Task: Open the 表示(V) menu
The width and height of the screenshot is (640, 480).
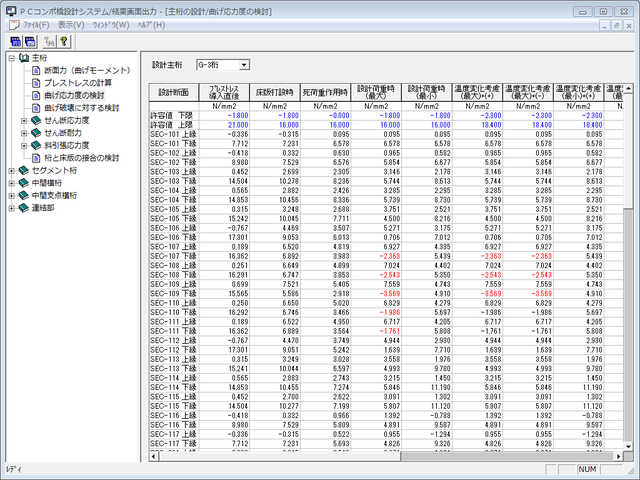Action: [71, 24]
